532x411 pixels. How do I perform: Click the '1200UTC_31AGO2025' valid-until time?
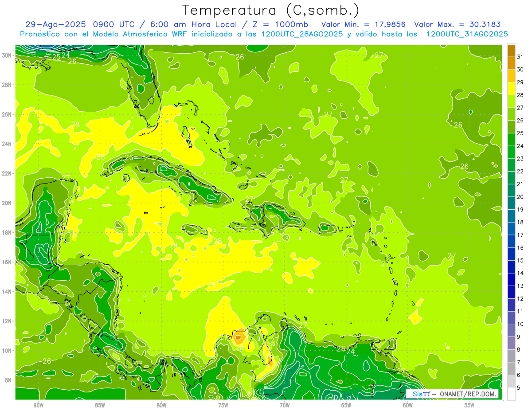[467, 34]
